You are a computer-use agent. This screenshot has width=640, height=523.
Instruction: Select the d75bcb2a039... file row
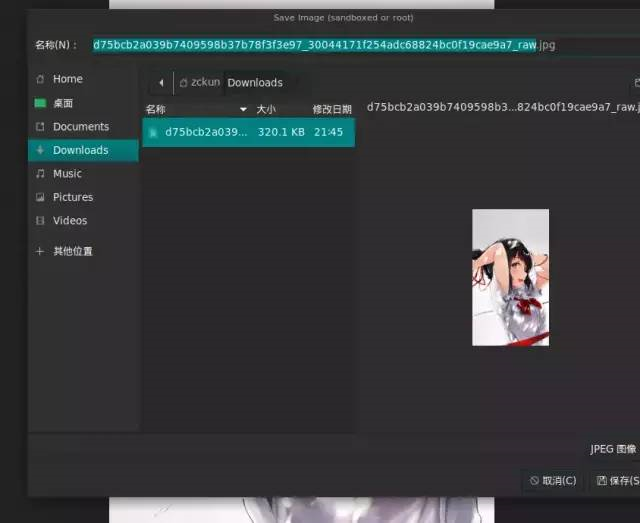249,132
